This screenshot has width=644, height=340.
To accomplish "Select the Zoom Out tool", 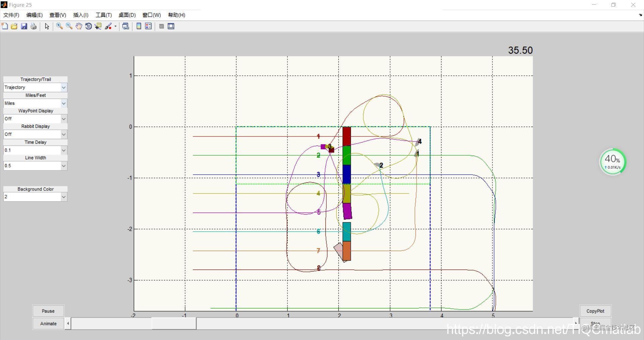I will pos(69,26).
